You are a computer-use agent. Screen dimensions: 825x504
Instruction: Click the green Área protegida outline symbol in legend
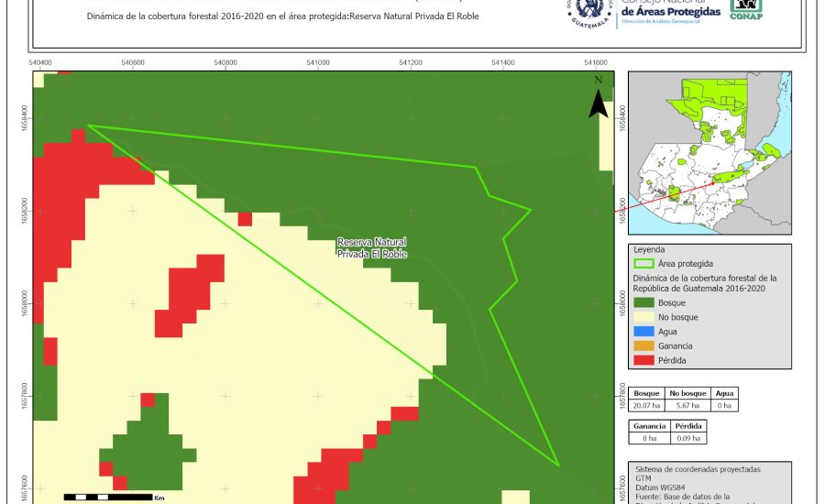pyautogui.click(x=643, y=263)
